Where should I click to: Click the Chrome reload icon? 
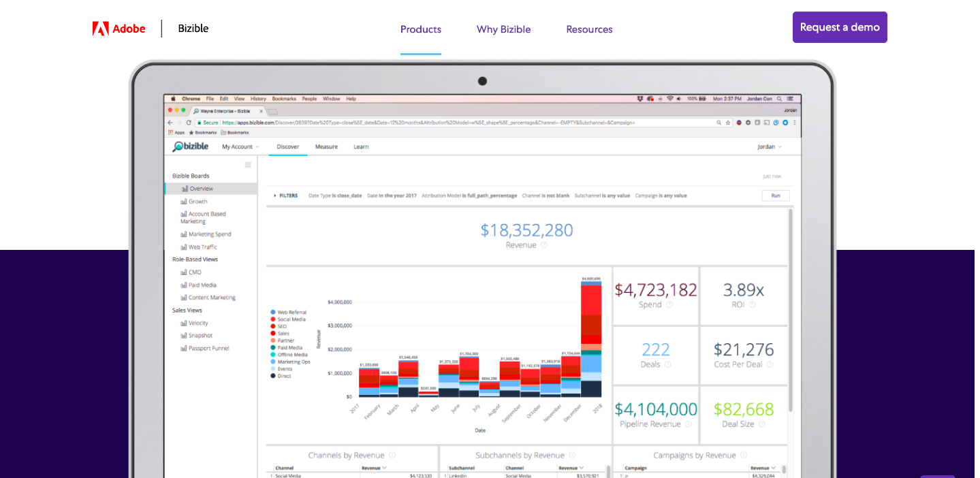[x=189, y=123]
